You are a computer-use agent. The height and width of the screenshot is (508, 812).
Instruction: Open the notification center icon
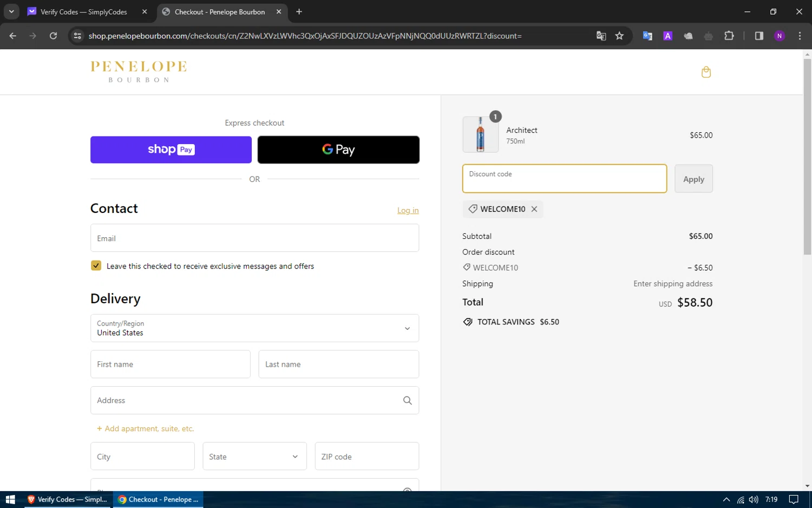(x=794, y=499)
